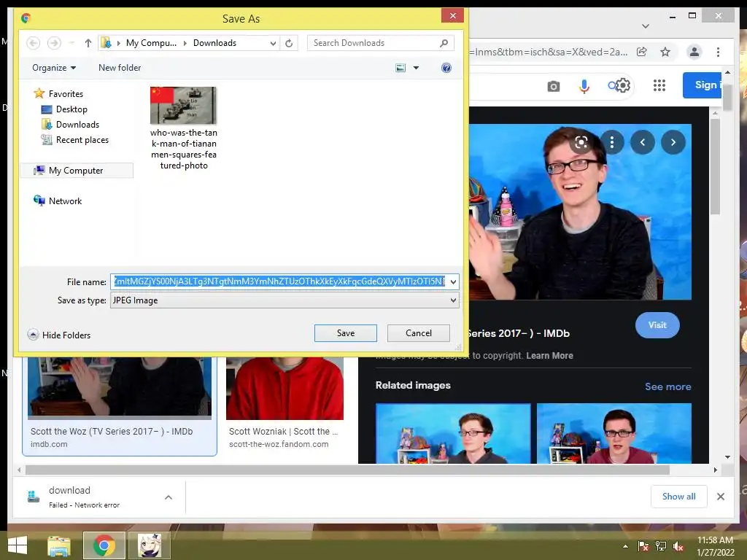
Task: Cancel the Save As dialog
Action: [418, 332]
